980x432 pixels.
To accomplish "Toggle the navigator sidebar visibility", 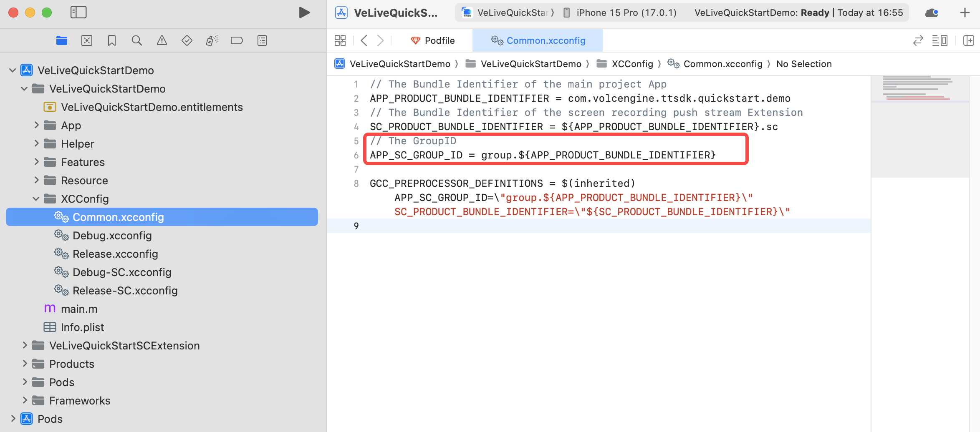I will 78,13.
